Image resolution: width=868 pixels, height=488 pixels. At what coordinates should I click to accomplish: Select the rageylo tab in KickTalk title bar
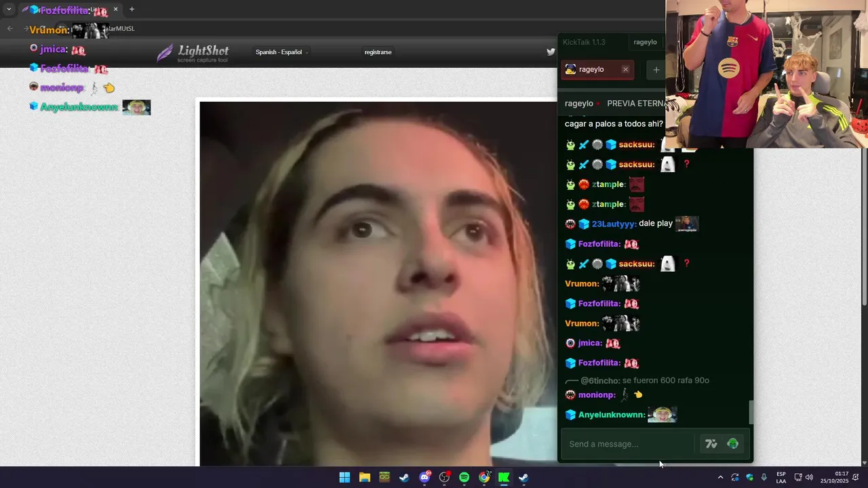[x=645, y=42]
